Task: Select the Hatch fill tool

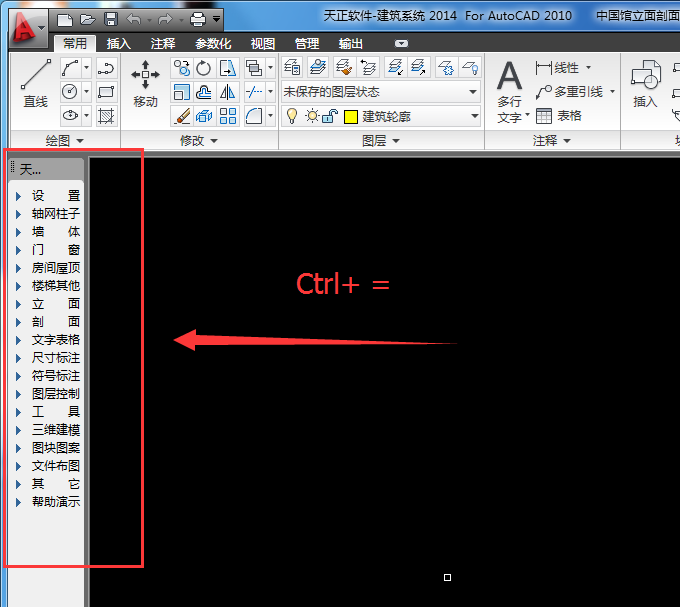Action: pyautogui.click(x=106, y=115)
